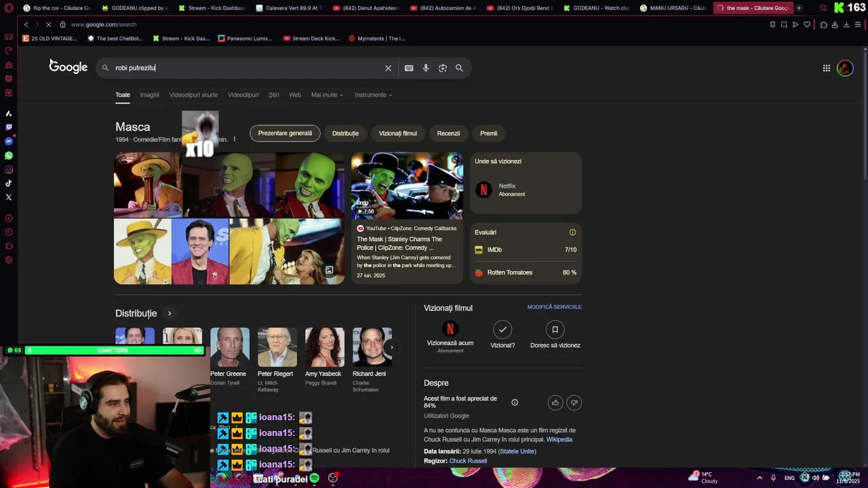Switch to MANU URSARU browser tab
Viewport: 868px width, 488px height.
tap(673, 8)
